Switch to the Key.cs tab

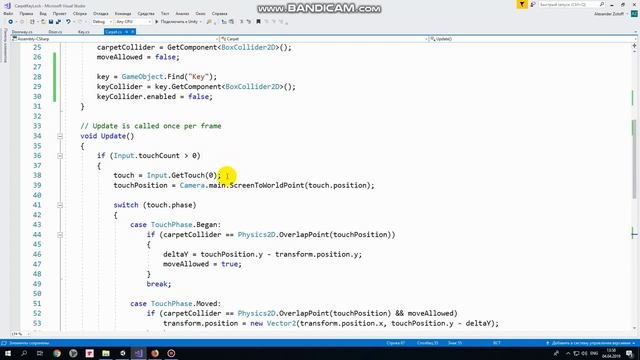[84, 32]
